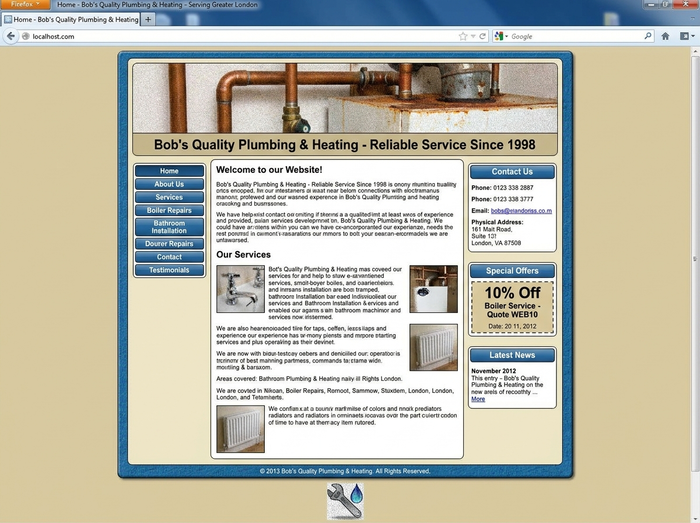The width and height of the screenshot is (700, 523).
Task: Click the localhost.com address field
Action: click(x=241, y=36)
